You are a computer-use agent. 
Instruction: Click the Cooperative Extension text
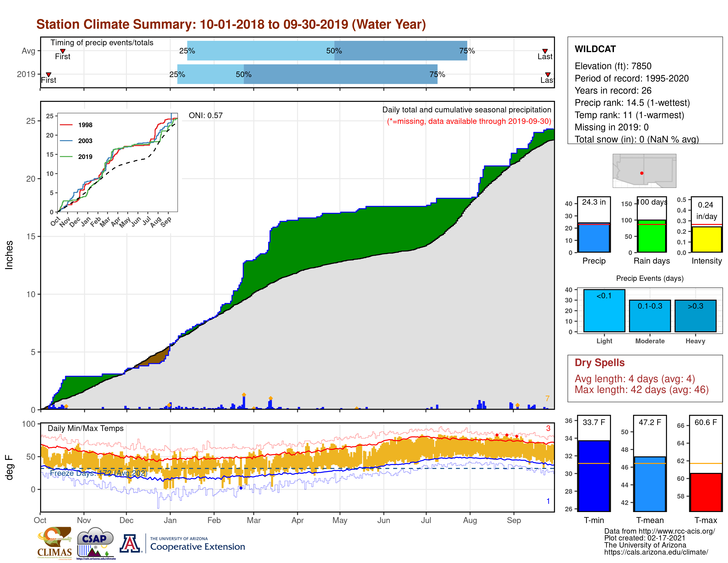click(x=198, y=547)
